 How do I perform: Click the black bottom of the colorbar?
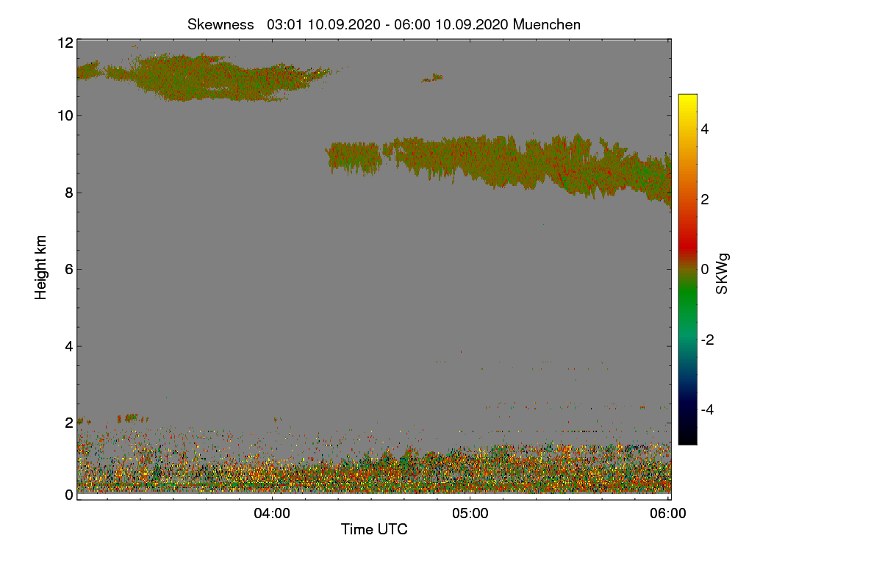(x=687, y=437)
